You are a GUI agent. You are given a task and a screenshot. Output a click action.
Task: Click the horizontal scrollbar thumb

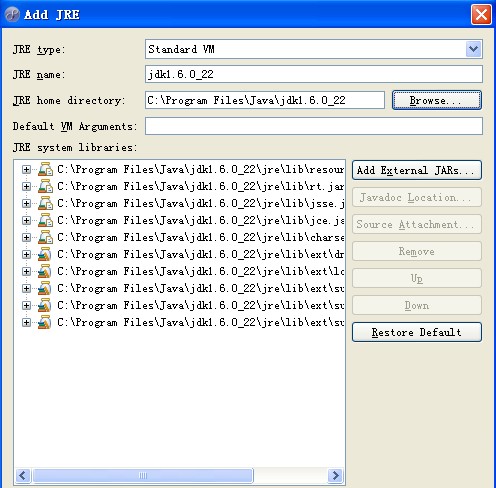click(142, 475)
